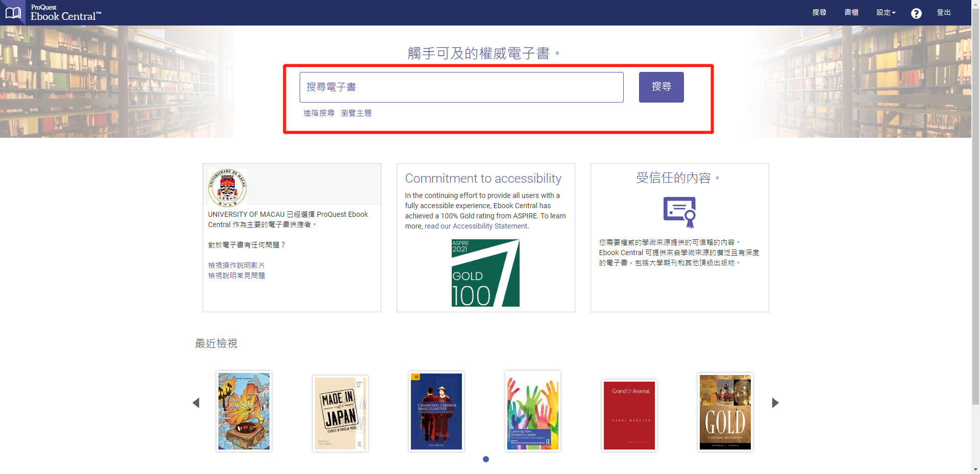Click the 搜尋 search button
This screenshot has height=474, width=980.
[661, 87]
